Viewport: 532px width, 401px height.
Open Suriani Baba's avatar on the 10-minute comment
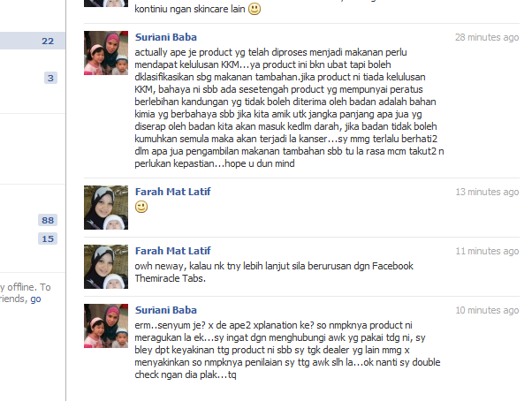[x=106, y=326]
